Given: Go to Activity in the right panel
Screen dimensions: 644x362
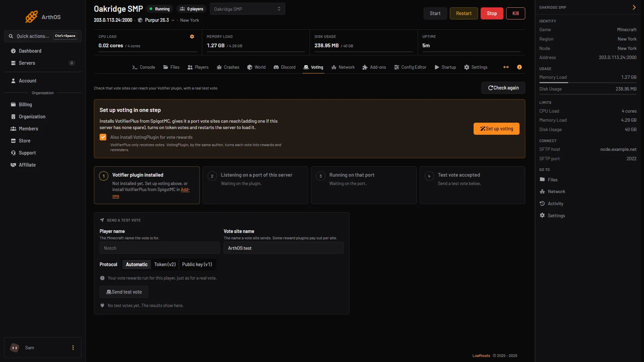Looking at the screenshot, I should [551, 203].
